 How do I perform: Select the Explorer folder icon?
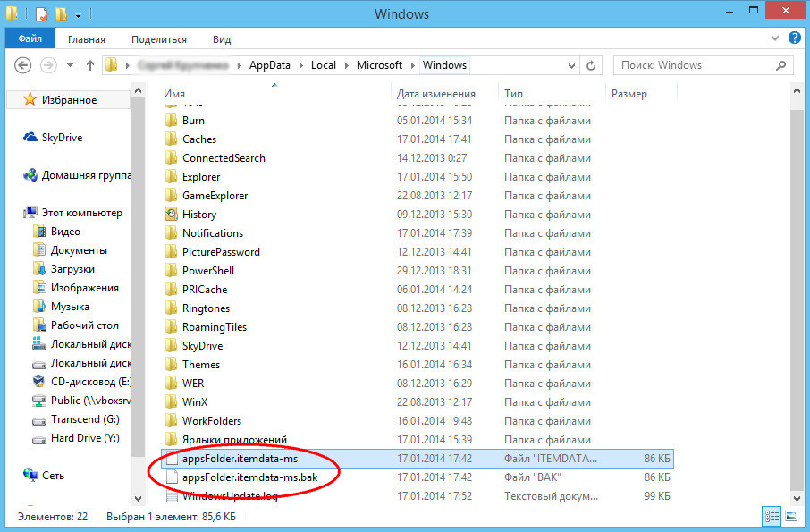click(x=172, y=177)
